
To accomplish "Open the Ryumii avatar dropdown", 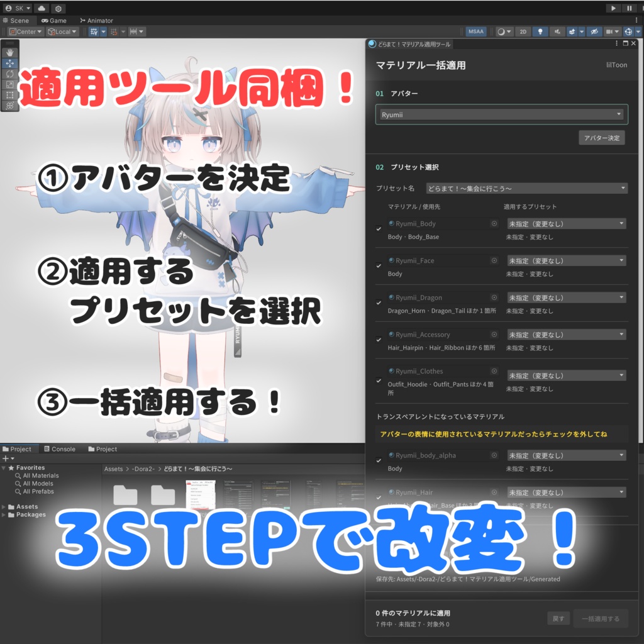I will coord(501,114).
